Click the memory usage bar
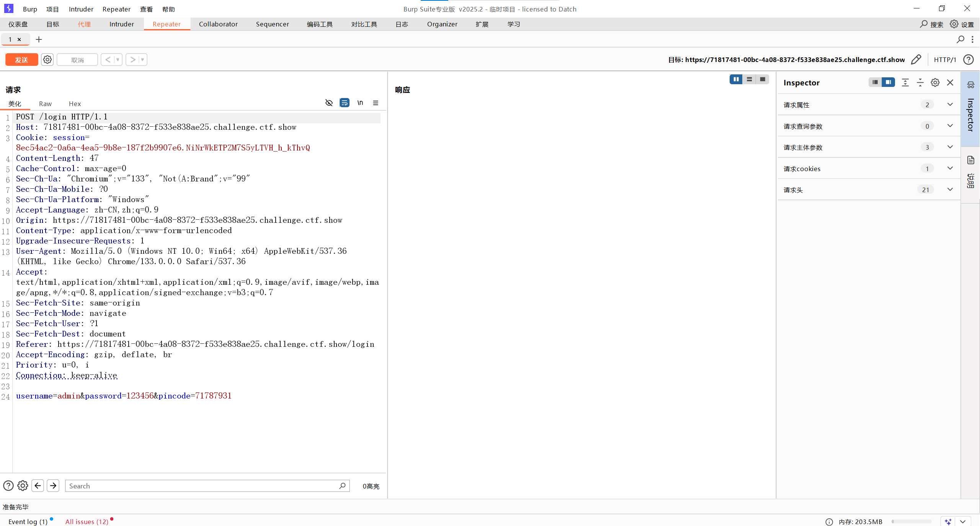This screenshot has width=980, height=526. (x=911, y=521)
